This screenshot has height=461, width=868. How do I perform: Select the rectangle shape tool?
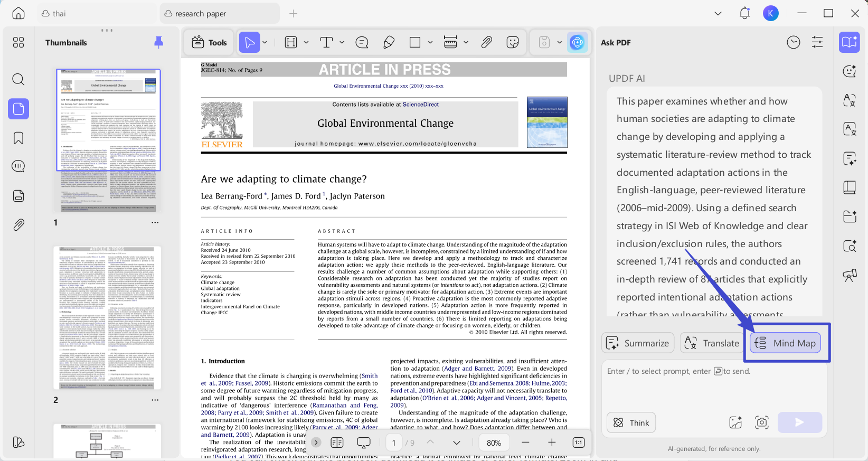[416, 42]
